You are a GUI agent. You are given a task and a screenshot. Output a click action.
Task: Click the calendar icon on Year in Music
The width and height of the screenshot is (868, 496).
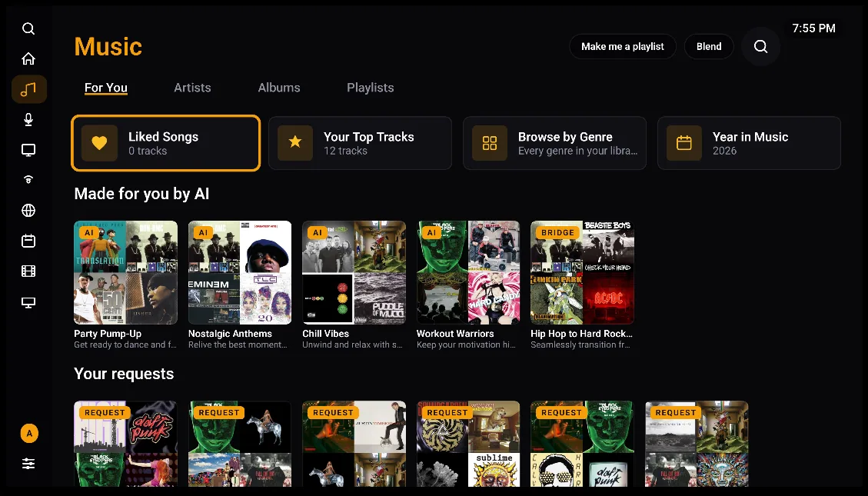pyautogui.click(x=684, y=143)
